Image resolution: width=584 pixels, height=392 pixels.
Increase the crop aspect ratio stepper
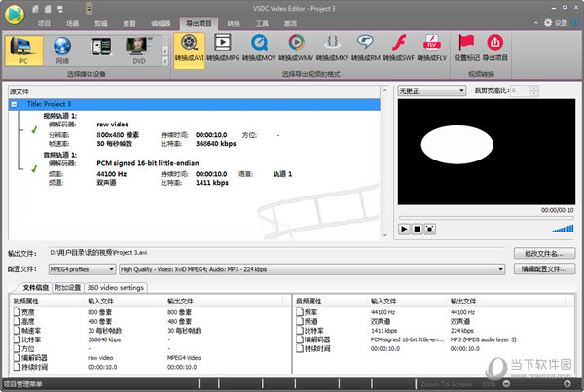click(534, 89)
